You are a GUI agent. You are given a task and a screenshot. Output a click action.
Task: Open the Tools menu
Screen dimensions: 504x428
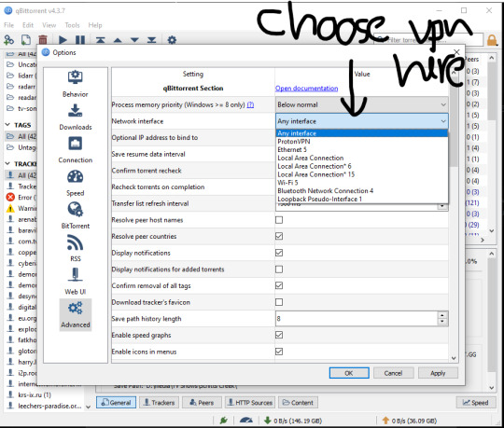(72, 25)
